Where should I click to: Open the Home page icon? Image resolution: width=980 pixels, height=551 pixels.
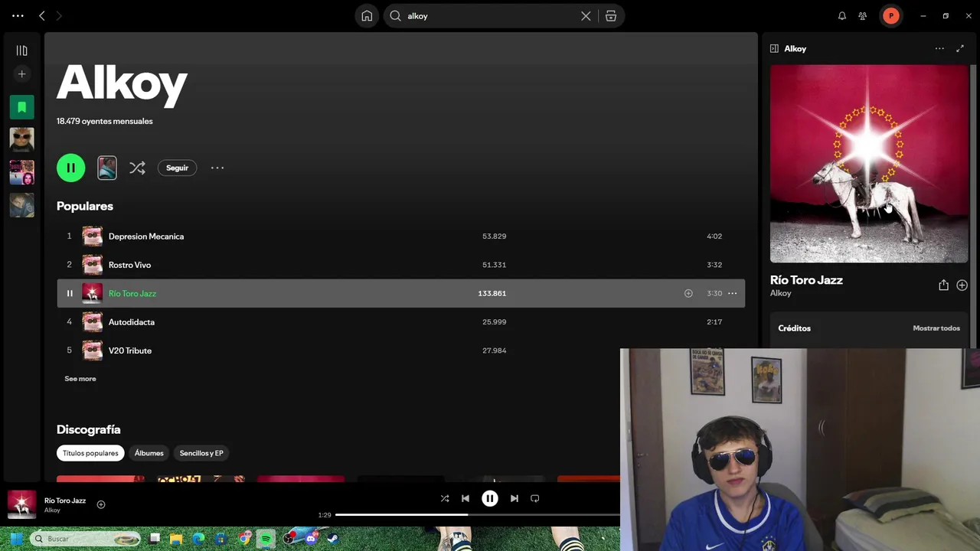click(367, 15)
